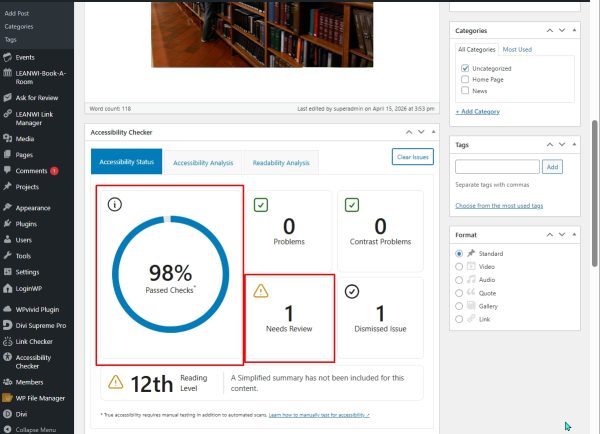Move Categories panel down
600x434 pixels.
[x=562, y=30]
